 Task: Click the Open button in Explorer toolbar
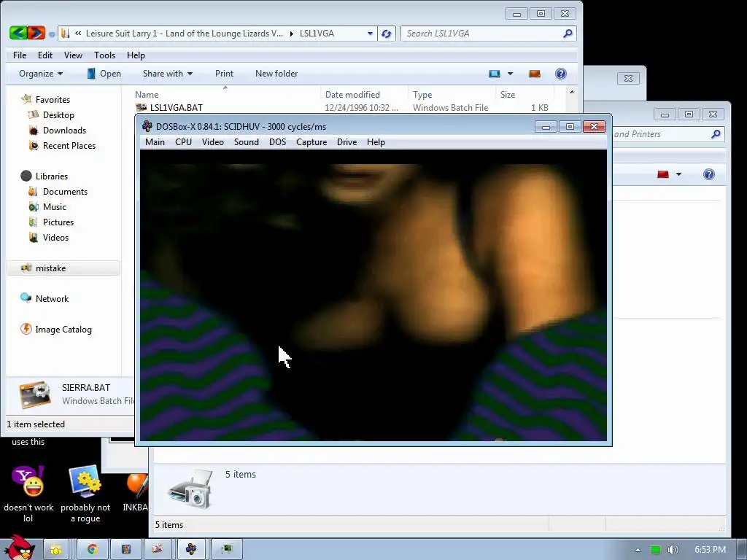[104, 74]
